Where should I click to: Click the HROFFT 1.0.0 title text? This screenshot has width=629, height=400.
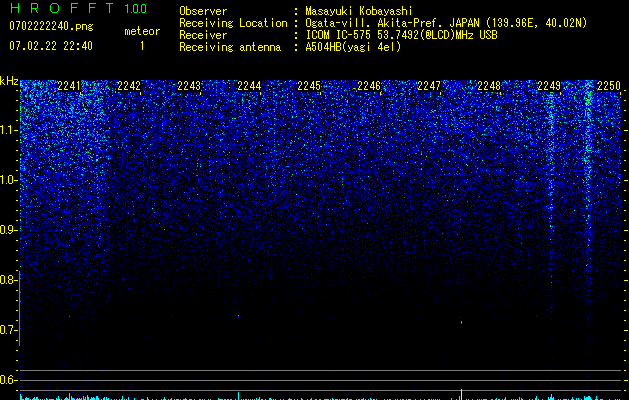(x=78, y=8)
